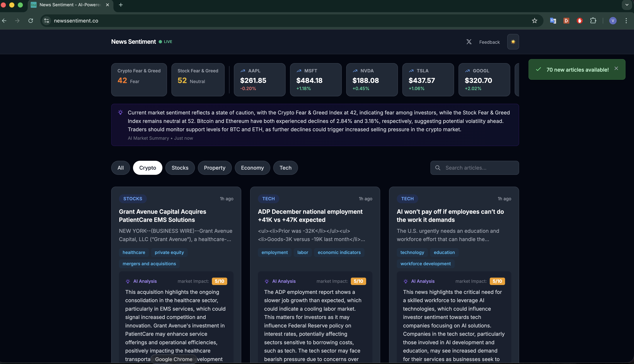The height and width of the screenshot is (364, 634).
Task: Click the red ad-blocker extension icon
Action: pyautogui.click(x=580, y=21)
